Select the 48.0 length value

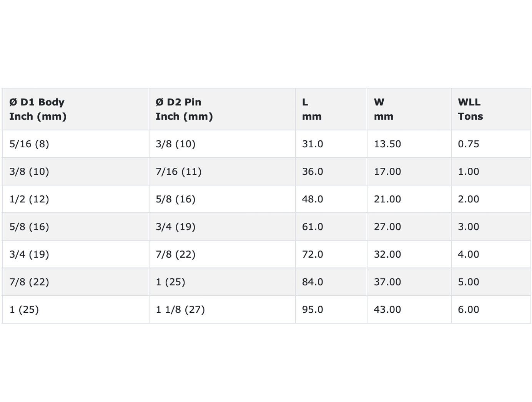pos(331,199)
